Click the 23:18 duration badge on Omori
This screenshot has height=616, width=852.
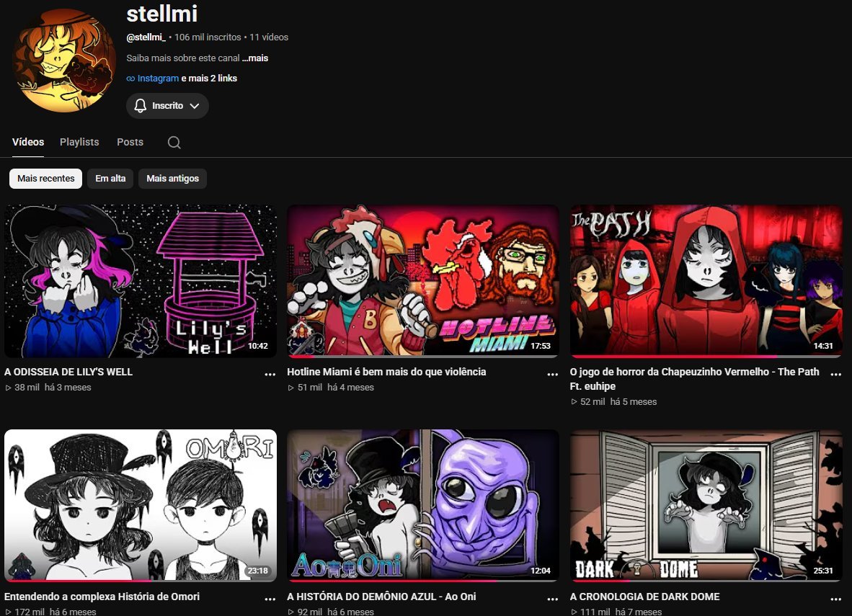[x=258, y=571]
